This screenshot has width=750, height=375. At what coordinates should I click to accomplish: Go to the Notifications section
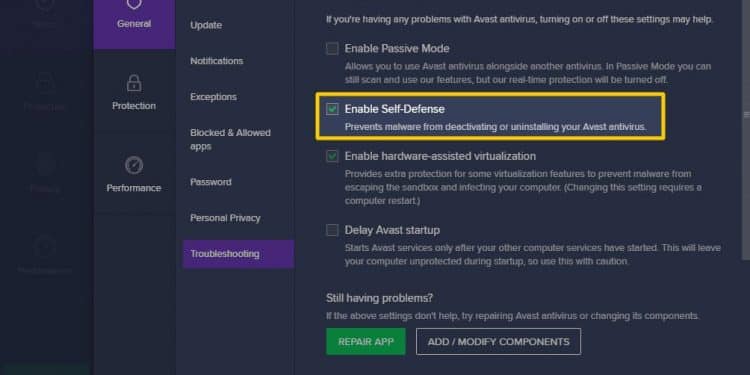point(217,61)
